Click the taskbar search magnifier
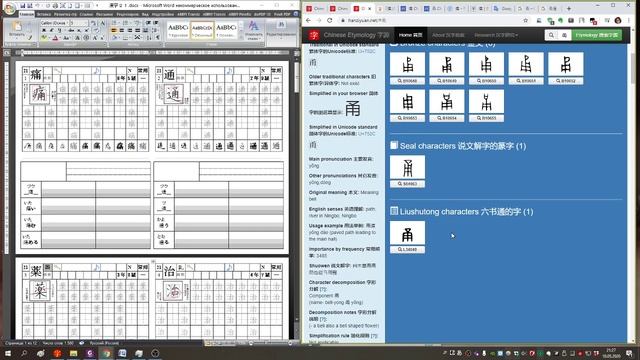This screenshot has width=640, height=360. point(24,353)
